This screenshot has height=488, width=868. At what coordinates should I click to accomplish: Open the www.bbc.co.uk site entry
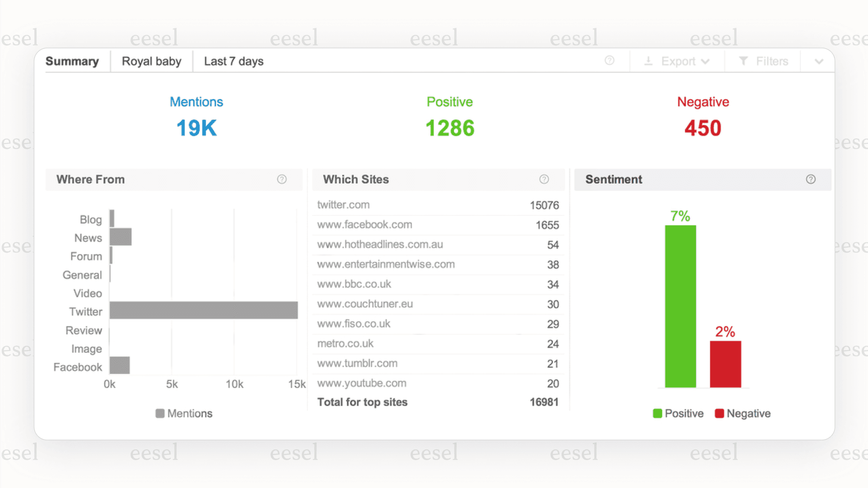[354, 284]
